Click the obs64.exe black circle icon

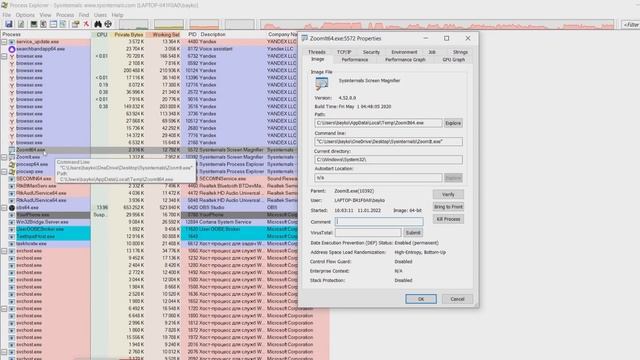point(12,208)
